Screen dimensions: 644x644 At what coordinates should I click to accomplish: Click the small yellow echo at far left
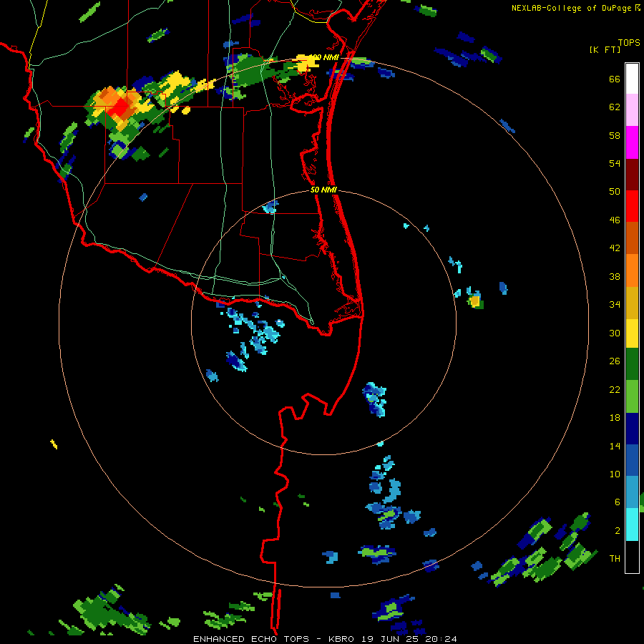tap(54, 444)
